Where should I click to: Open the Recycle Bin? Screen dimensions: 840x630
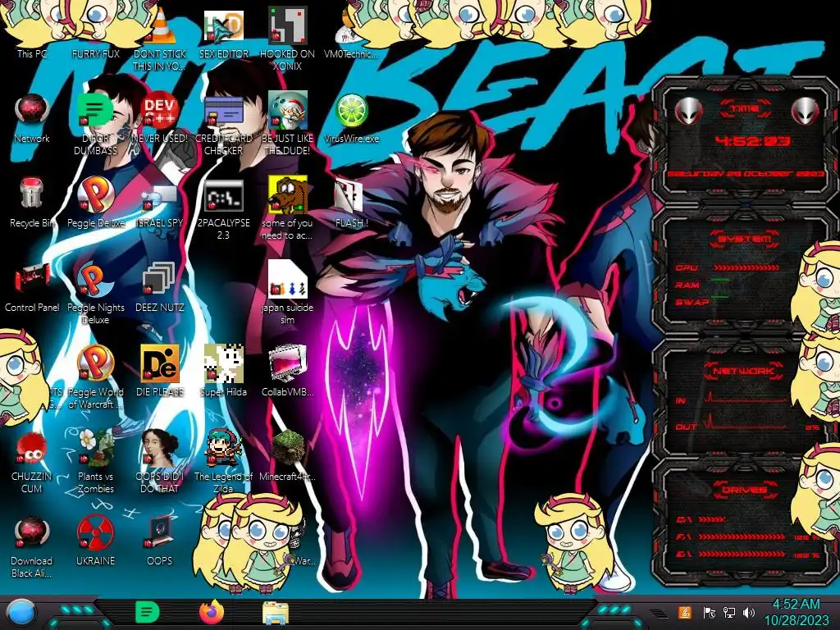pyautogui.click(x=32, y=194)
